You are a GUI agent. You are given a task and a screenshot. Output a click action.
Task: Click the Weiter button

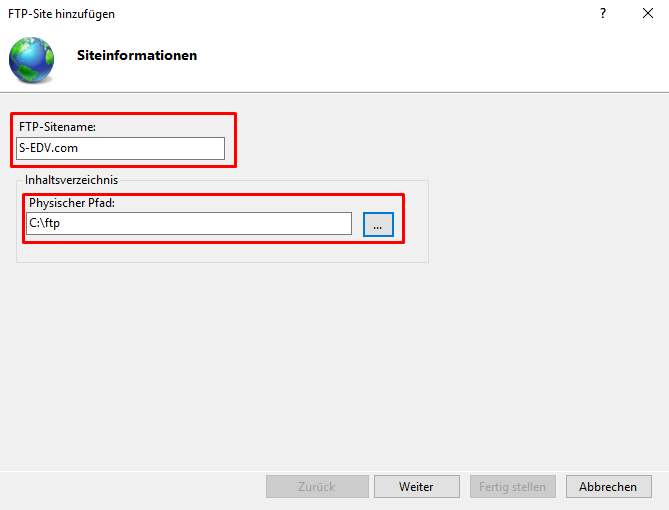(417, 487)
